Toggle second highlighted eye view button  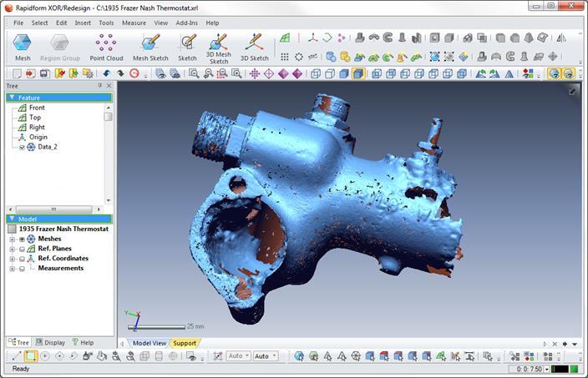pos(569,73)
